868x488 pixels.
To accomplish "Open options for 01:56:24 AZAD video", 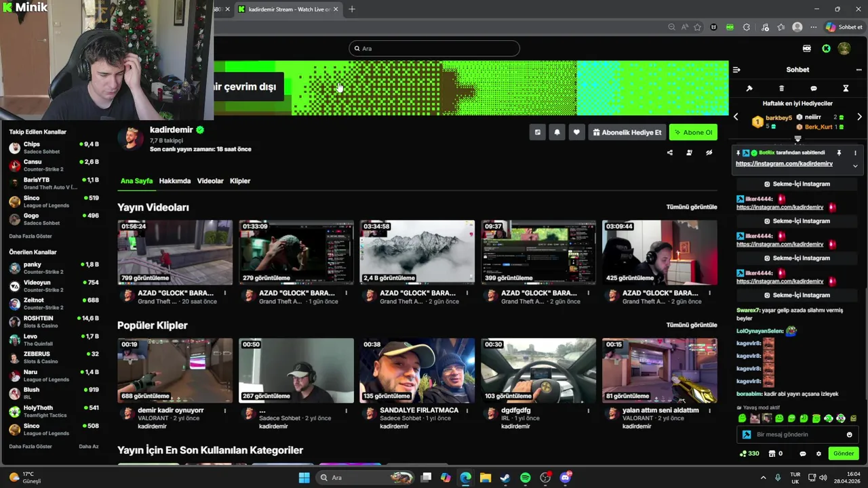I will (225, 293).
